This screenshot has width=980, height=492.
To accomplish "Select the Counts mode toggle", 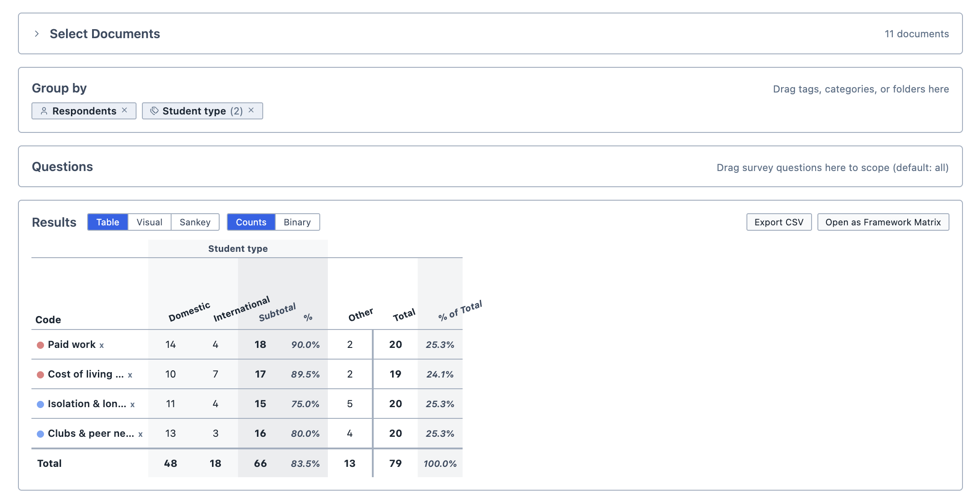I will click(251, 222).
